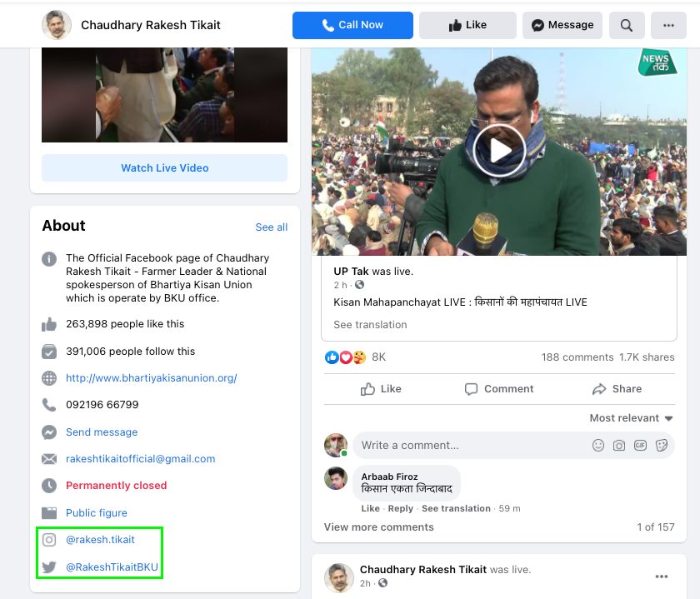
Task: Toggle the page Like button in header
Action: (467, 25)
